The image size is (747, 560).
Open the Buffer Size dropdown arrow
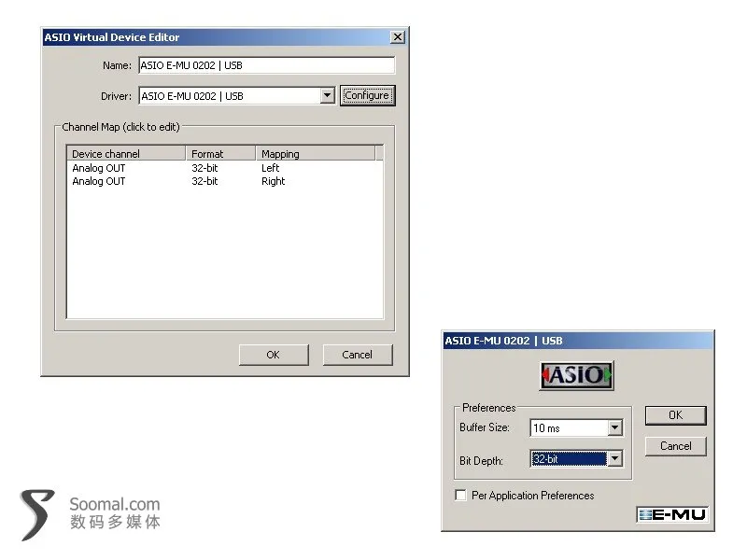point(615,427)
